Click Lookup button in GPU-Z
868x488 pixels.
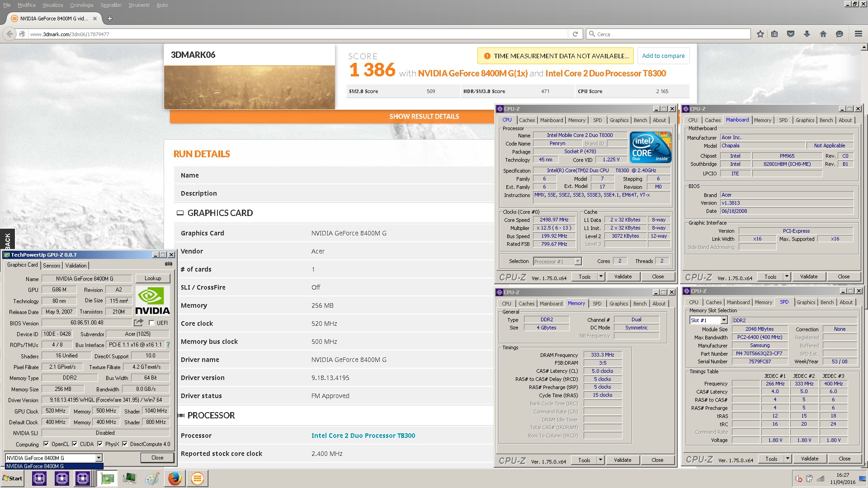pos(153,278)
